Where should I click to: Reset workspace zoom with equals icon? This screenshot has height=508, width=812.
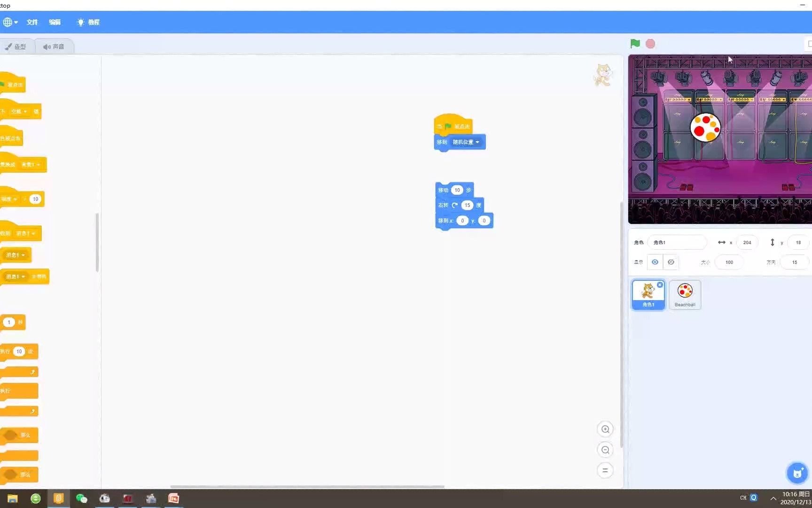[x=605, y=470]
